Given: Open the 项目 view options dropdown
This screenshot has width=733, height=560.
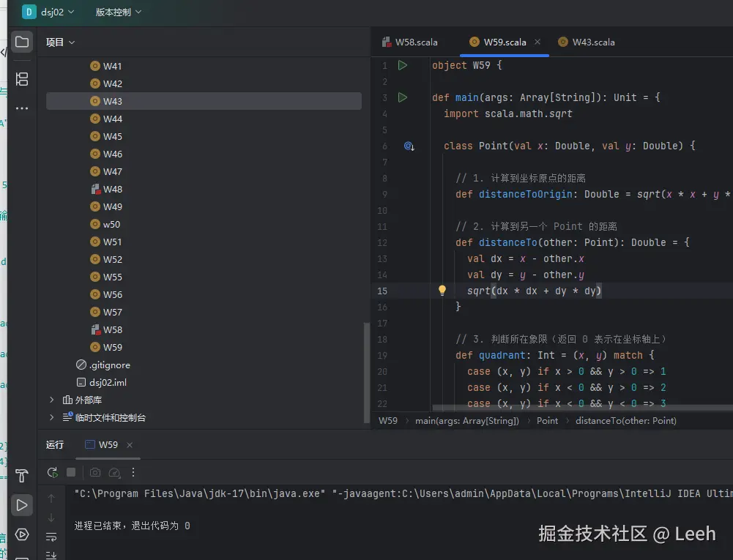Looking at the screenshot, I should point(60,42).
